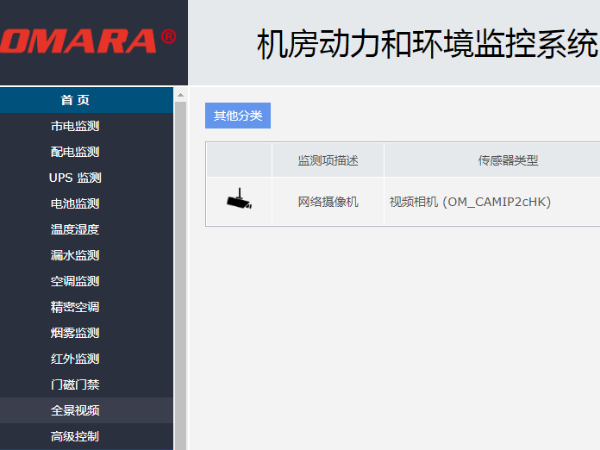Click the network camera icon
The width and height of the screenshot is (600, 450).
point(238,201)
